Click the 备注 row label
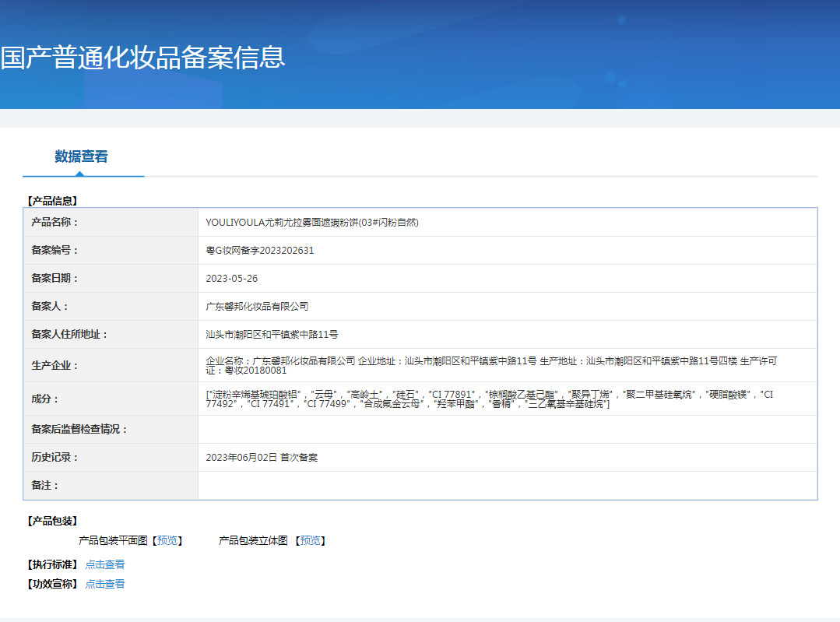Viewport: 840px width, 622px height. tap(45, 486)
